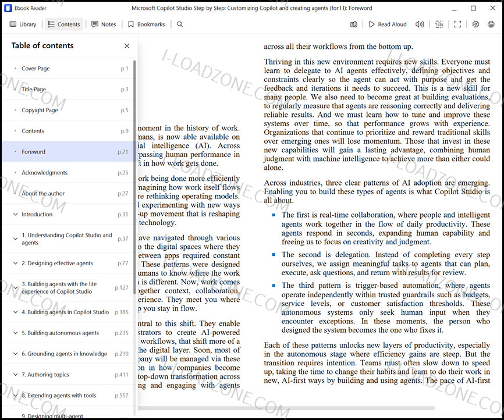Open '6. Grounding agents in knowledge'
The width and height of the screenshot is (504, 420).
coord(64,354)
